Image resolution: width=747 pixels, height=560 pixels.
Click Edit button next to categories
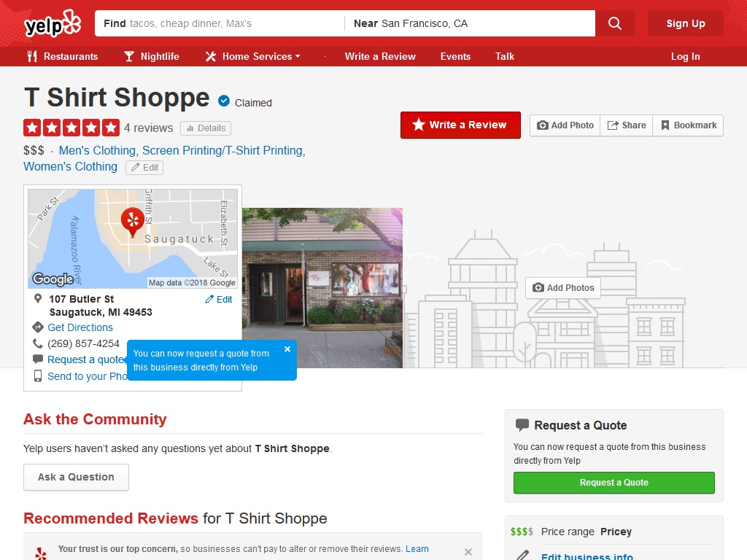click(x=144, y=168)
